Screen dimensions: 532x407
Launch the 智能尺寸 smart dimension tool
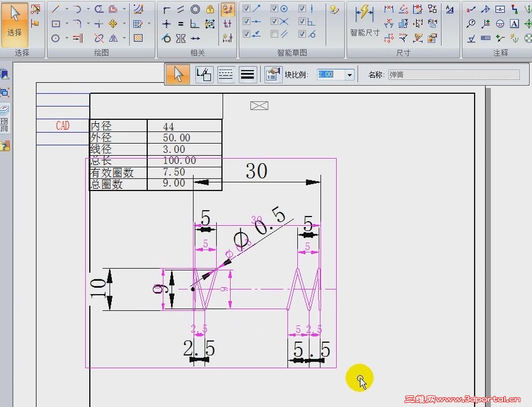pyautogui.click(x=365, y=20)
